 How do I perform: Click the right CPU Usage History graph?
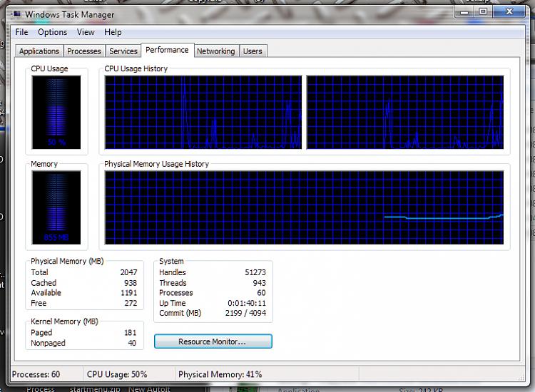[x=405, y=112]
